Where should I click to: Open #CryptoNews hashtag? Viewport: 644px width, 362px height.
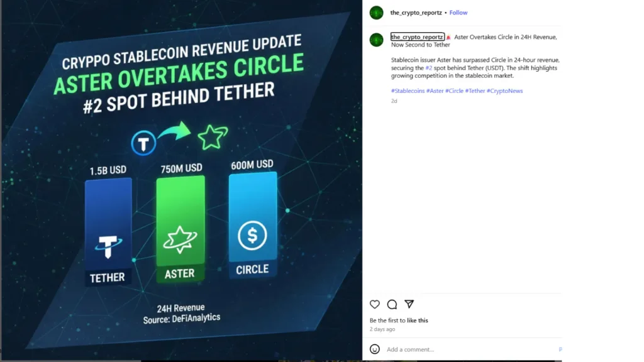505,90
